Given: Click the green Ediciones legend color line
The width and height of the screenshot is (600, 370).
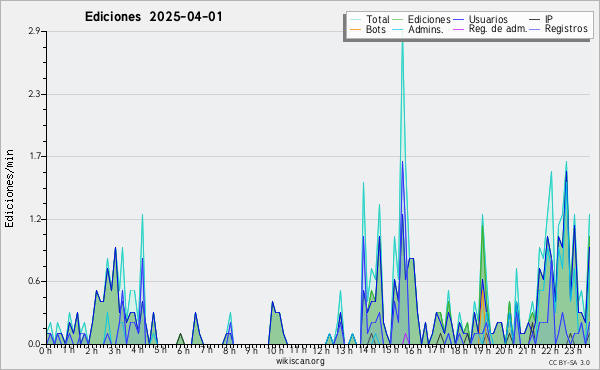Looking at the screenshot, I should [398, 19].
